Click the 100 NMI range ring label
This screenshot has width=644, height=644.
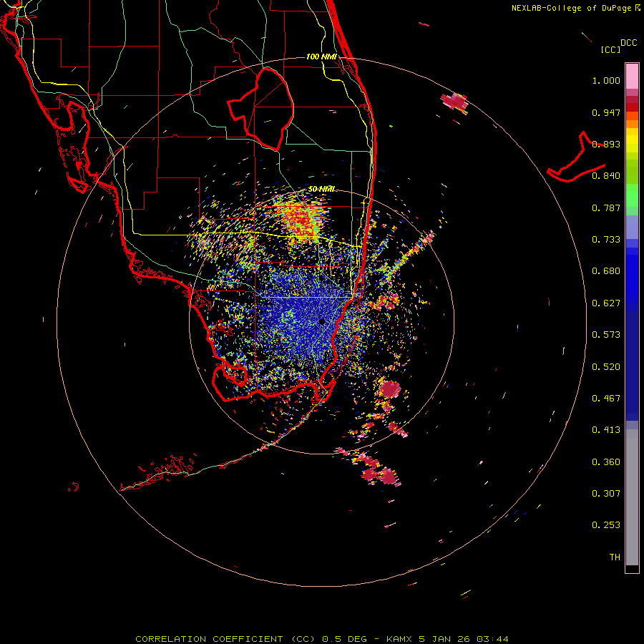[321, 57]
